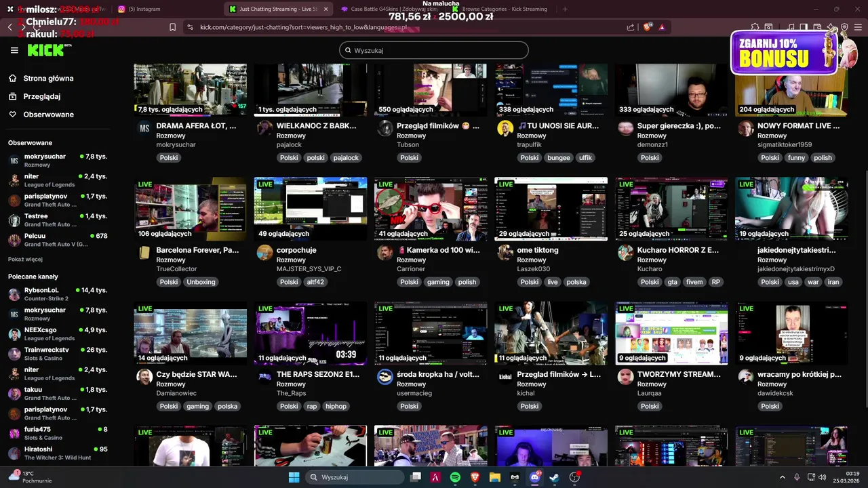Open Kamerka od 100 wi... stream title
The image size is (868, 488).
(x=438, y=250)
